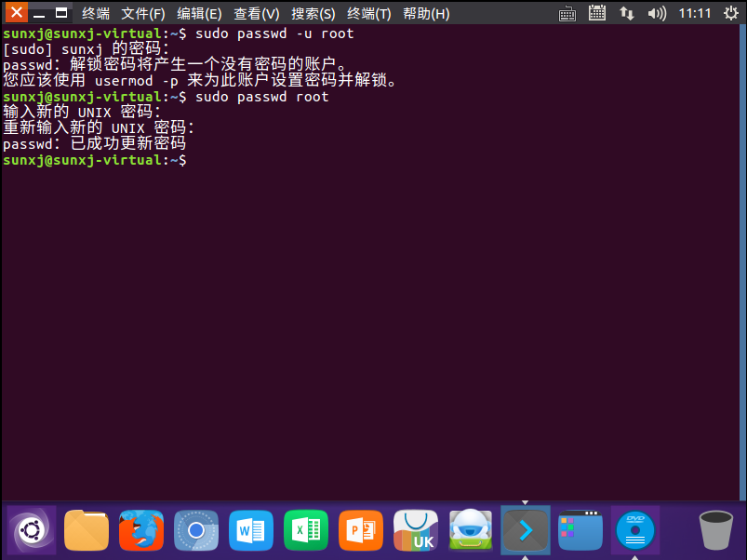
Task: Open the WPS Writer dock icon
Action: pyautogui.click(x=251, y=530)
